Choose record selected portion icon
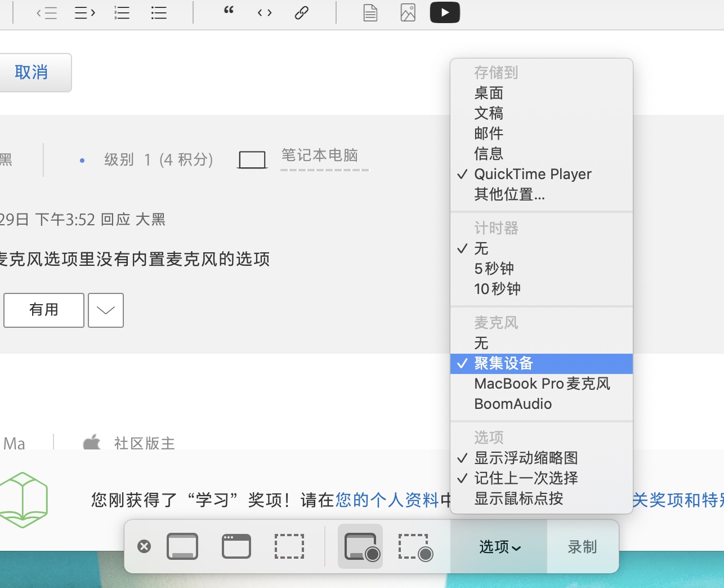Viewport: 724px width, 588px height. click(415, 547)
